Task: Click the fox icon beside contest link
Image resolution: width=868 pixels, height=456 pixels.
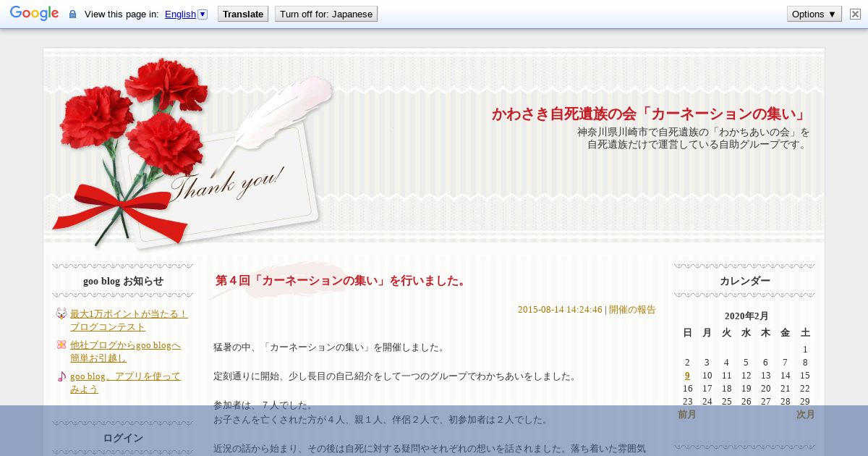Action: click(61, 313)
